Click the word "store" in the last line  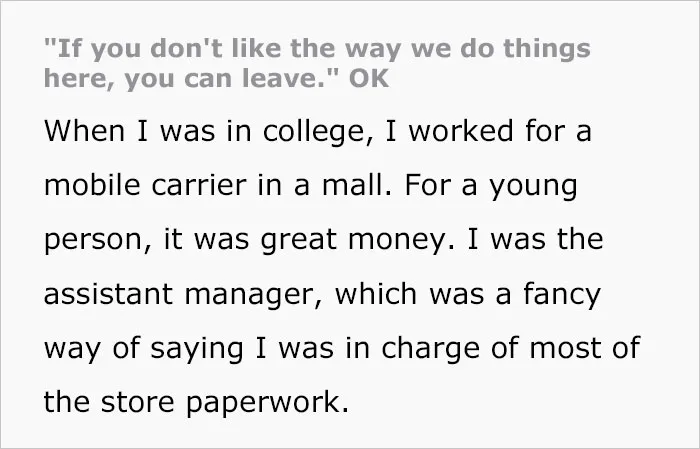click(137, 403)
